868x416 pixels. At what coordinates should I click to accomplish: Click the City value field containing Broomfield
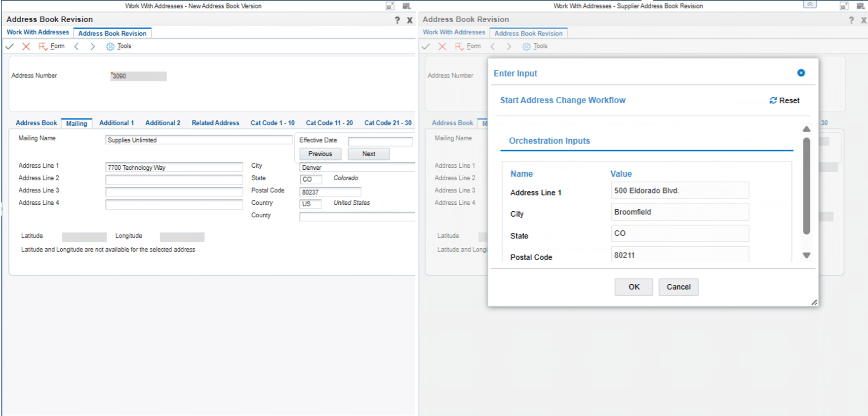[679, 212]
